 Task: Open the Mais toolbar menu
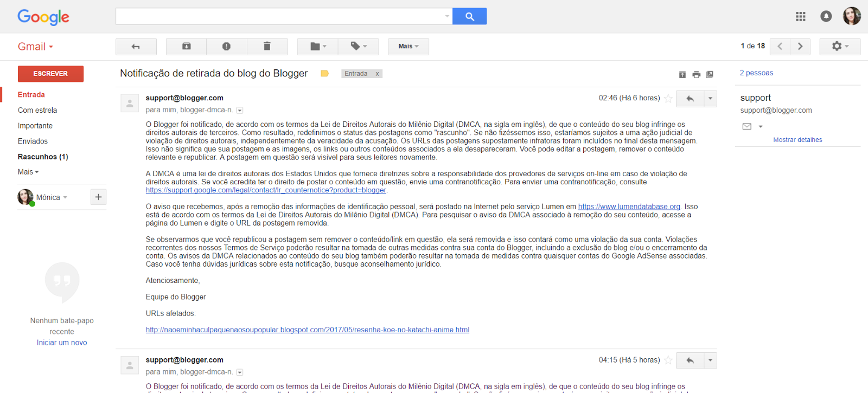click(x=408, y=47)
